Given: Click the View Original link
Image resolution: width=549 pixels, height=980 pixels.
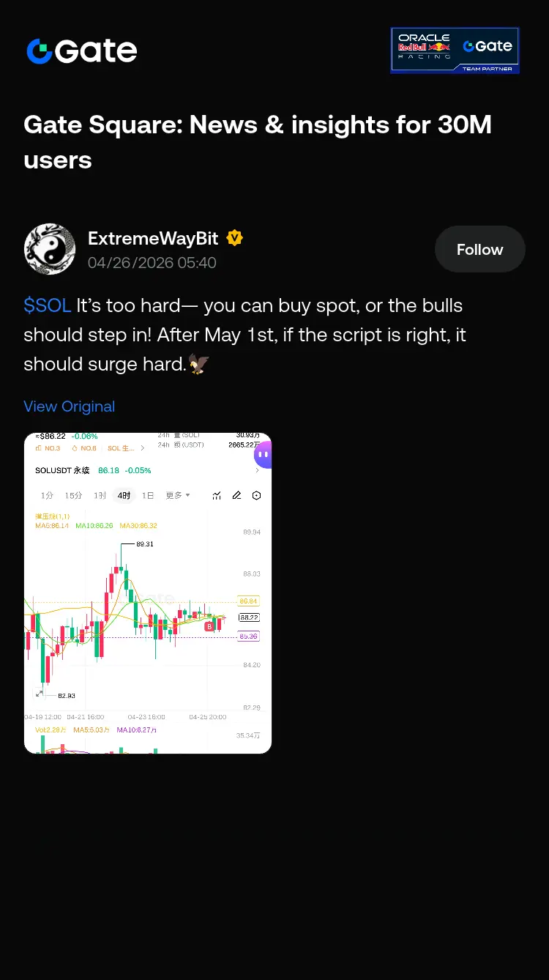Looking at the screenshot, I should 69,407.
